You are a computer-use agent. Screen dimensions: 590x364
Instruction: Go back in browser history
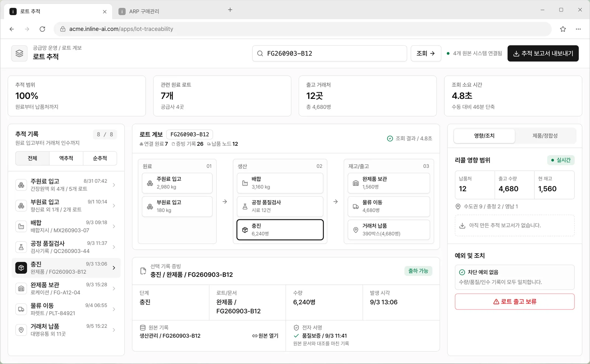(x=12, y=29)
